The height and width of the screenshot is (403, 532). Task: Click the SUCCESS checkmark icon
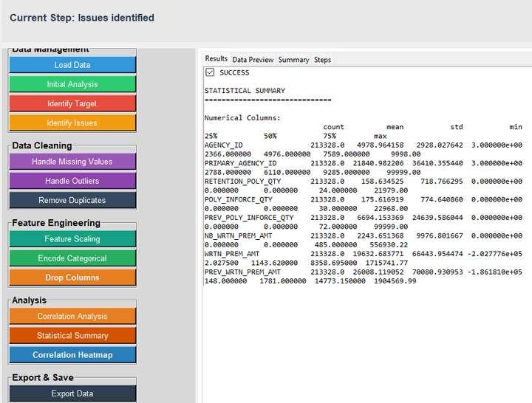click(211, 72)
